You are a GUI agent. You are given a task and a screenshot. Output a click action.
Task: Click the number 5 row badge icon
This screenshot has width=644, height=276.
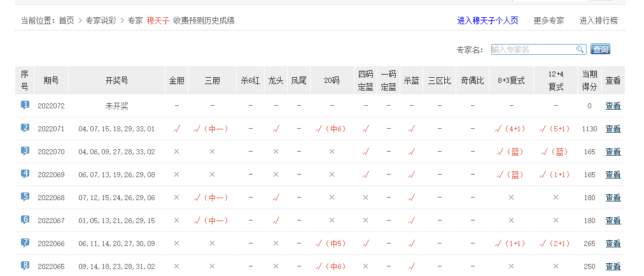click(x=25, y=197)
